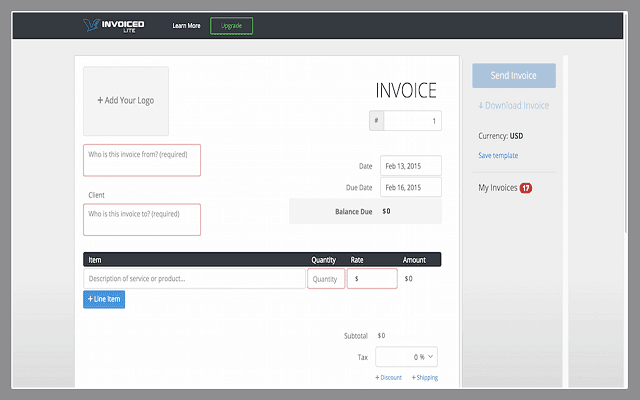Add a Discount to the invoice
The height and width of the screenshot is (400, 640).
(x=388, y=378)
